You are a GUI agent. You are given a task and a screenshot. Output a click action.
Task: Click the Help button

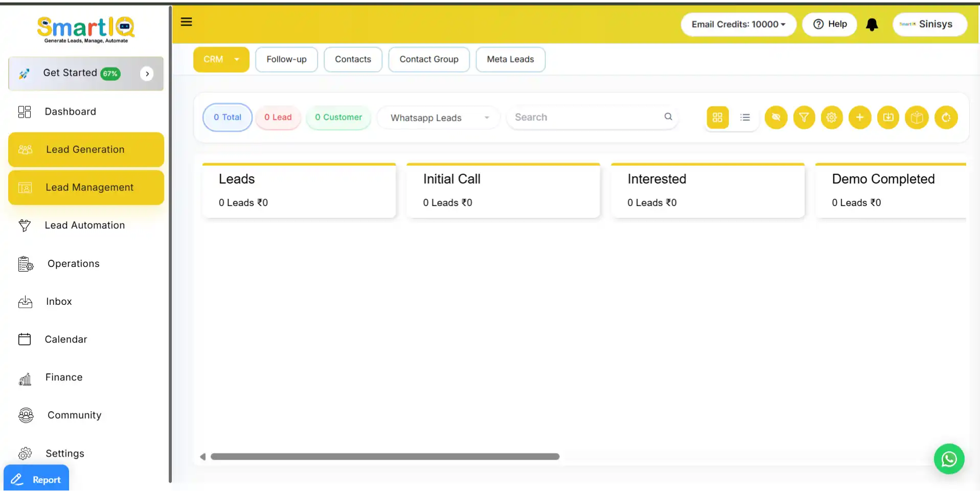(x=829, y=25)
